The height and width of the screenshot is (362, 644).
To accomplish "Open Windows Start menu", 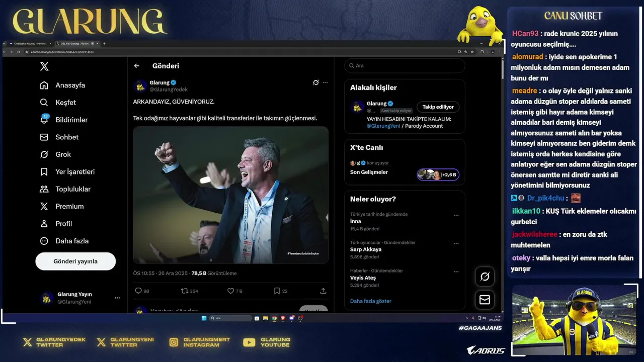I will click(x=204, y=318).
